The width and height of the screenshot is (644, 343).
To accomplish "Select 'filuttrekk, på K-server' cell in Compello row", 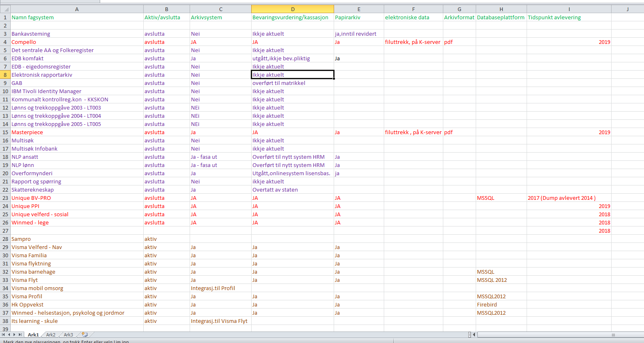I will click(413, 42).
